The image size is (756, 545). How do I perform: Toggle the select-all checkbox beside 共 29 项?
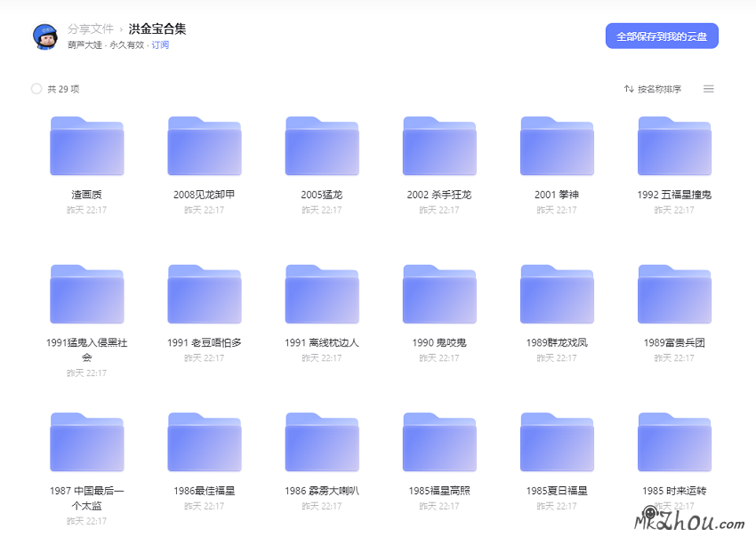(36, 89)
